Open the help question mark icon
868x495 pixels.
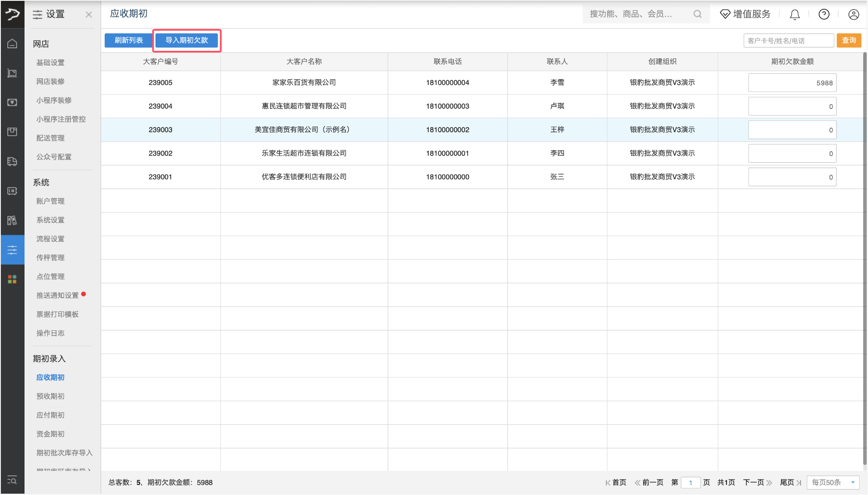pos(824,14)
